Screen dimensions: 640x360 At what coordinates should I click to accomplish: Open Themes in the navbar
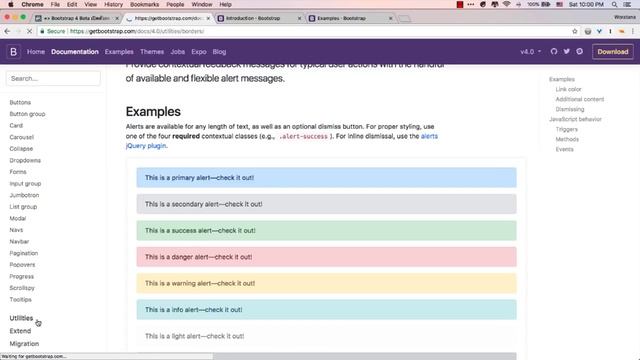(x=152, y=52)
